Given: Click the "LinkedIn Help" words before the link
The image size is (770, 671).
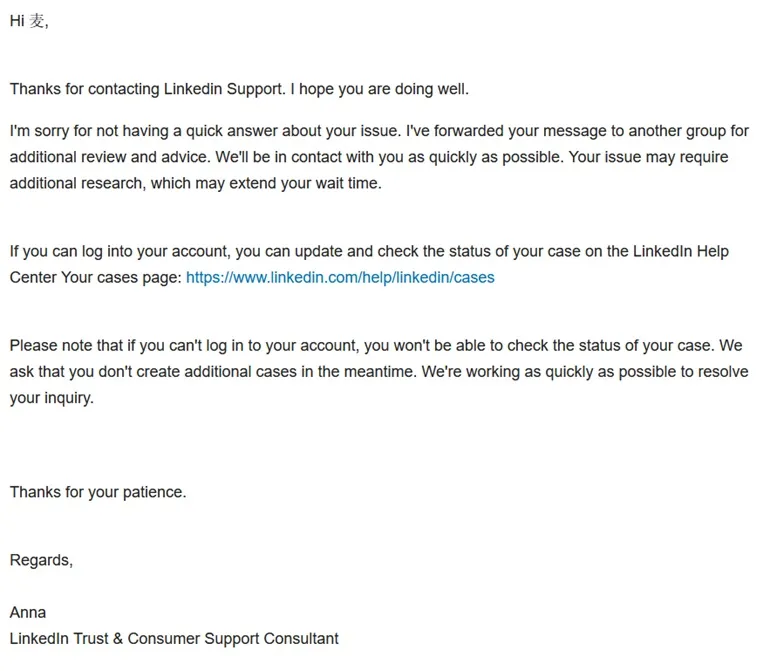Looking at the screenshot, I should (x=681, y=252).
